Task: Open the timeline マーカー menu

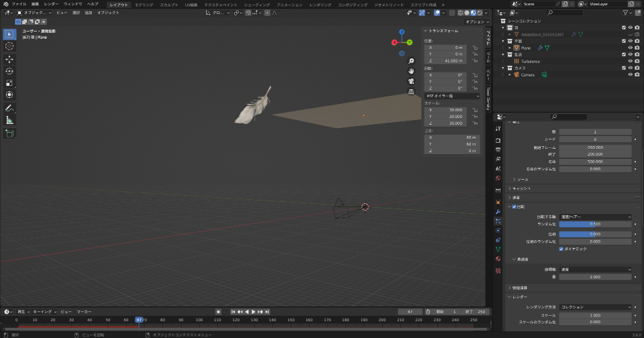Action: point(84,312)
